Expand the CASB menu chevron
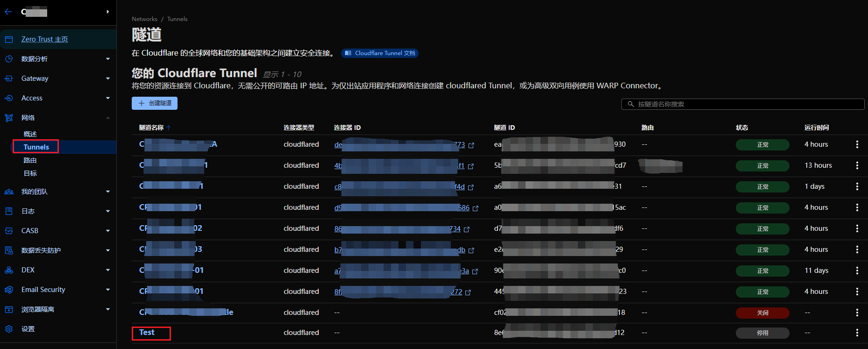The image size is (868, 349). coord(108,231)
